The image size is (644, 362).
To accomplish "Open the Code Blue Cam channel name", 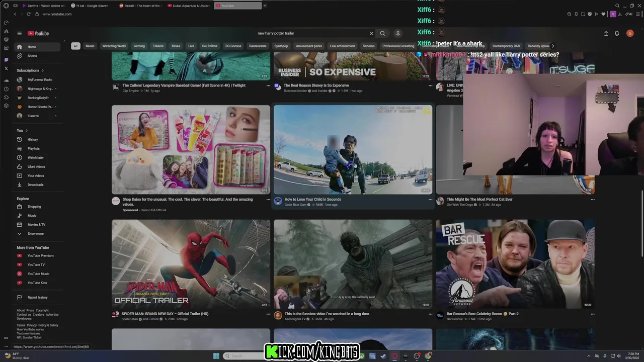I will click(295, 205).
